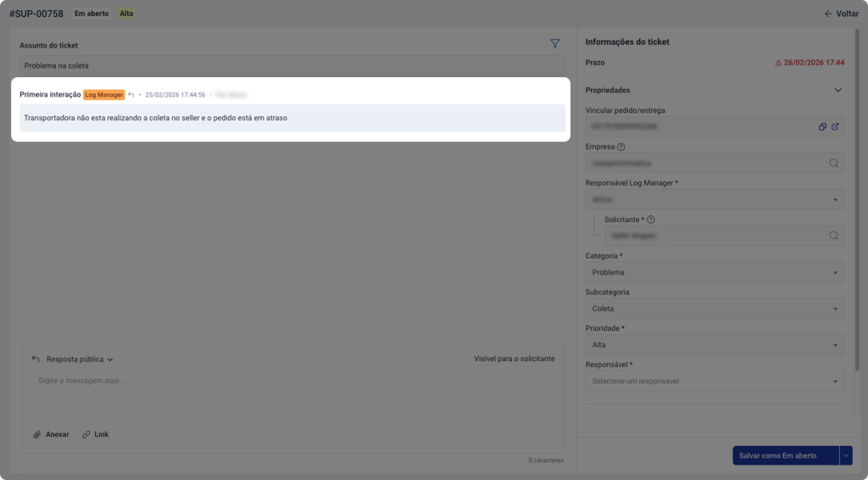Click the search icon in Empresa field
This screenshot has height=480, width=868.
point(833,164)
